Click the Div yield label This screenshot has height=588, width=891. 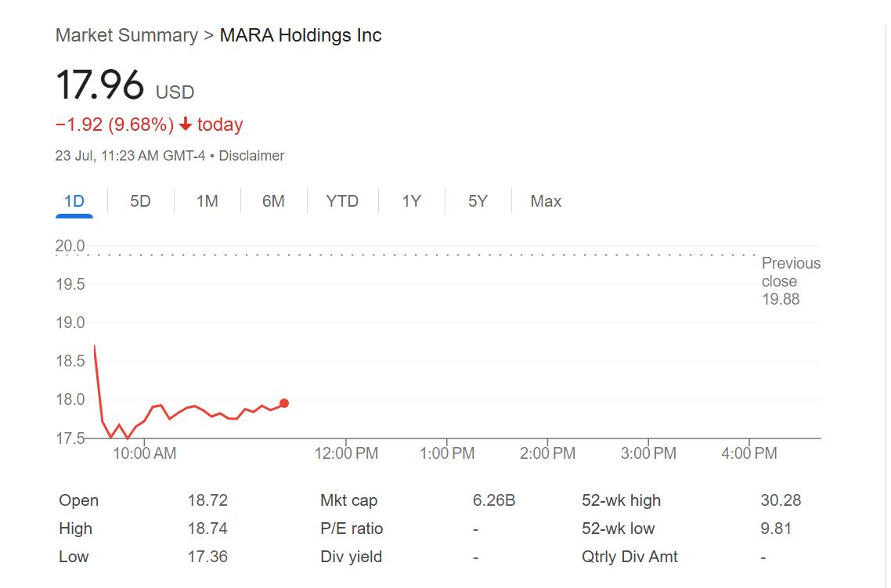[x=352, y=557]
